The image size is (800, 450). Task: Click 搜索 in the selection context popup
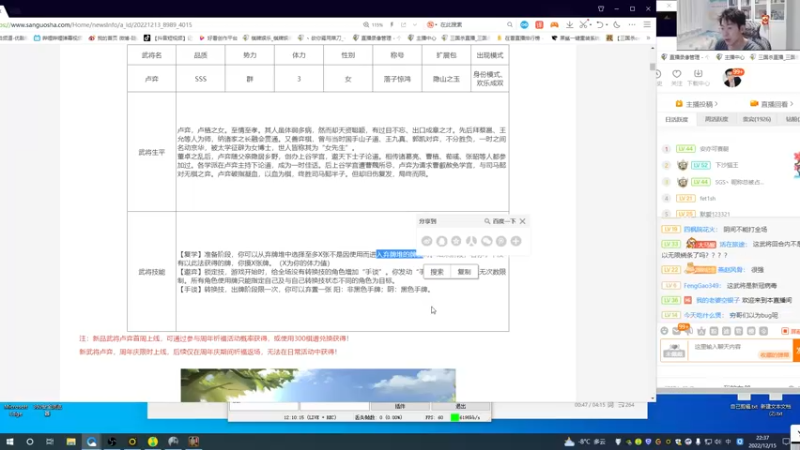[437, 272]
